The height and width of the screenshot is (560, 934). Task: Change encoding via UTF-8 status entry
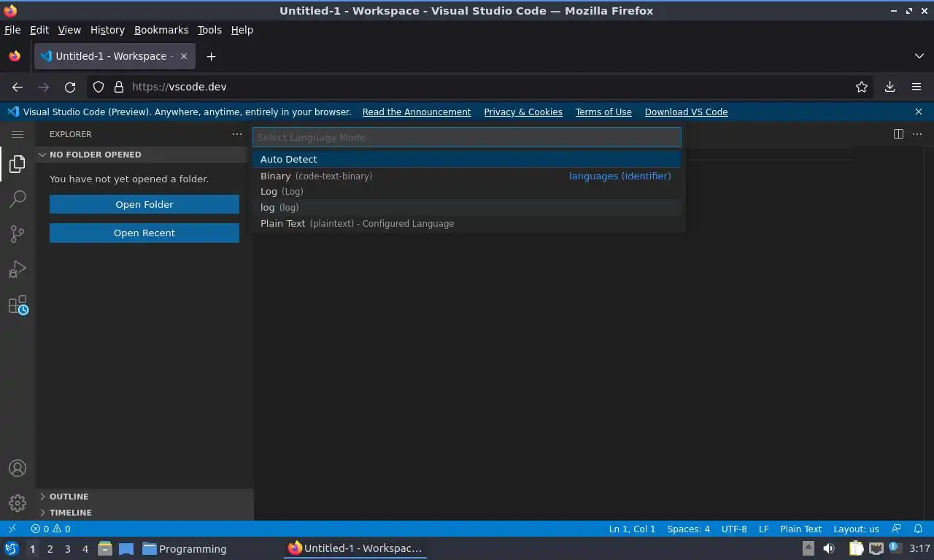[x=734, y=529]
